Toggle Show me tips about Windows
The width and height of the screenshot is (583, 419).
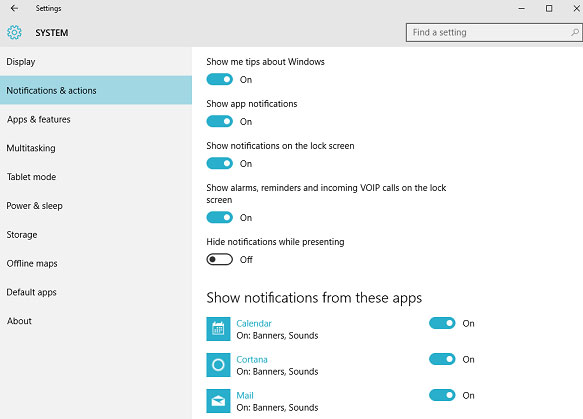coord(220,79)
